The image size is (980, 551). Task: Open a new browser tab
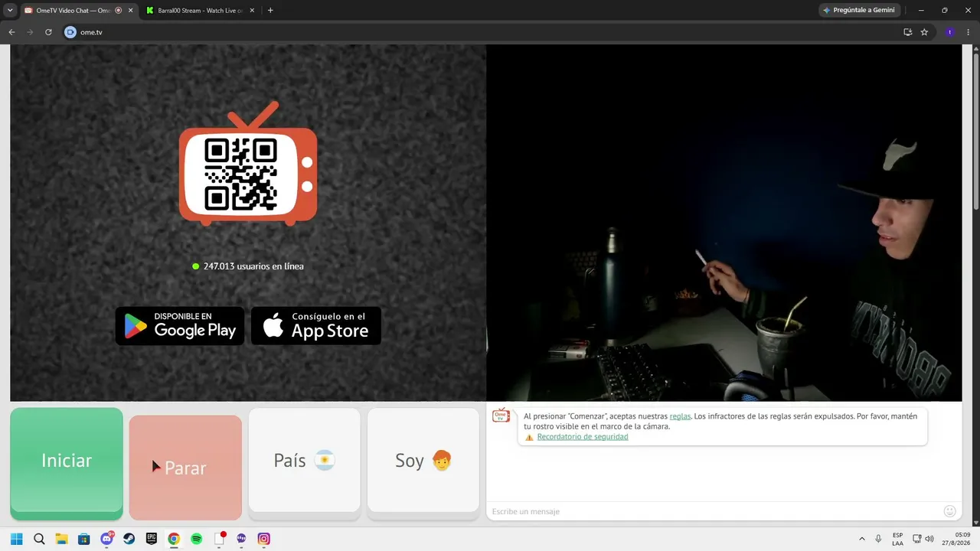coord(270,11)
